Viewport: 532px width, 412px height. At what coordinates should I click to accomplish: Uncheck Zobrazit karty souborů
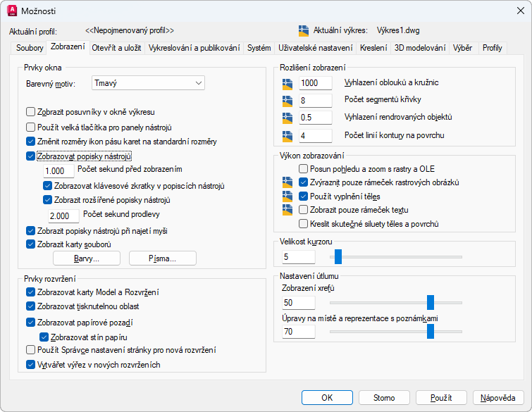[x=30, y=244]
